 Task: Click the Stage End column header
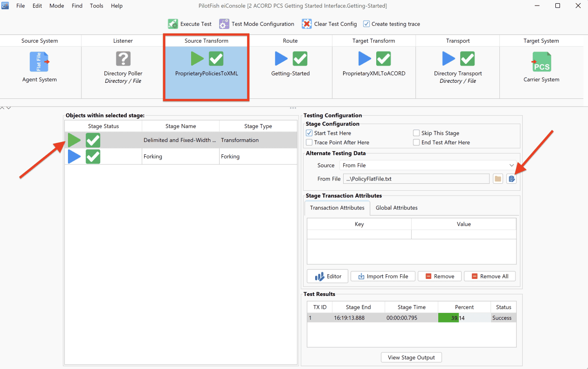point(358,307)
